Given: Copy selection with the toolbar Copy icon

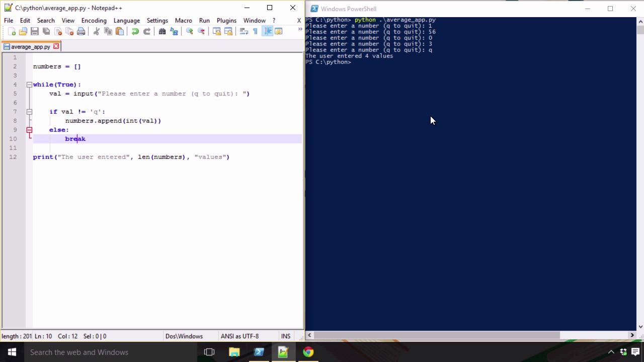Looking at the screenshot, I should (108, 31).
